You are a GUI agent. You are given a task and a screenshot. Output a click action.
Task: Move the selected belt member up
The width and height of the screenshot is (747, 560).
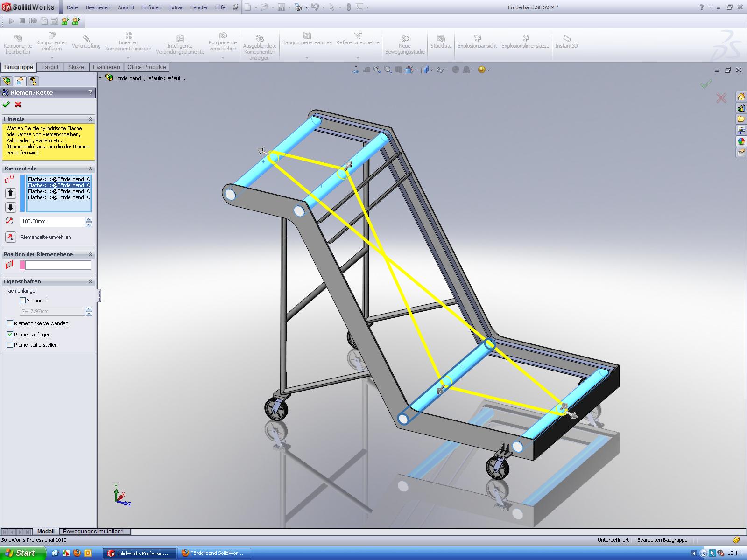[10, 193]
